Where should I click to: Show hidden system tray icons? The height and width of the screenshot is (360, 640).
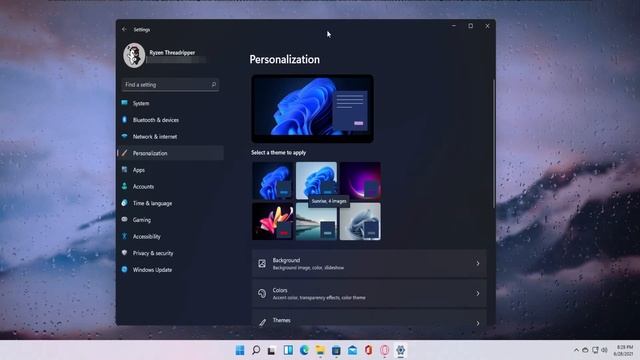pyautogui.click(x=576, y=350)
